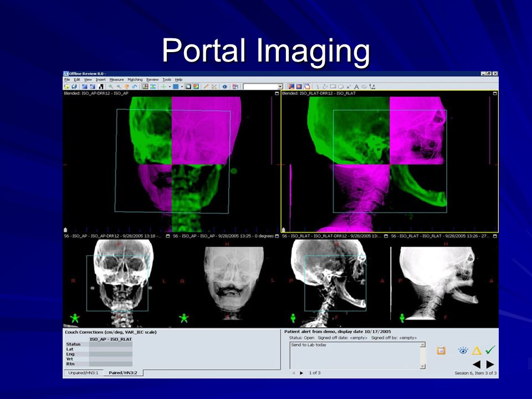The width and height of the screenshot is (532, 399).
Task: Open the Review menu
Action: (x=152, y=80)
